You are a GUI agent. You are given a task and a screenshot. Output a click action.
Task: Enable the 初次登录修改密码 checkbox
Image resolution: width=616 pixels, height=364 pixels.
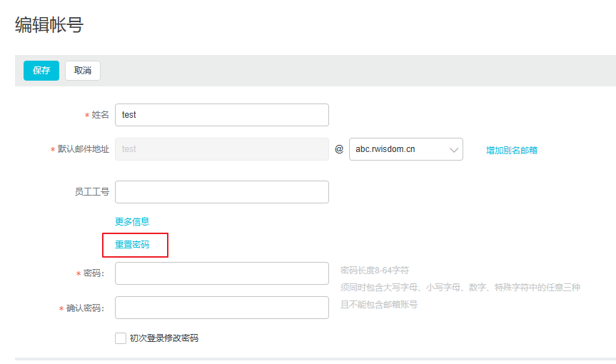point(121,338)
